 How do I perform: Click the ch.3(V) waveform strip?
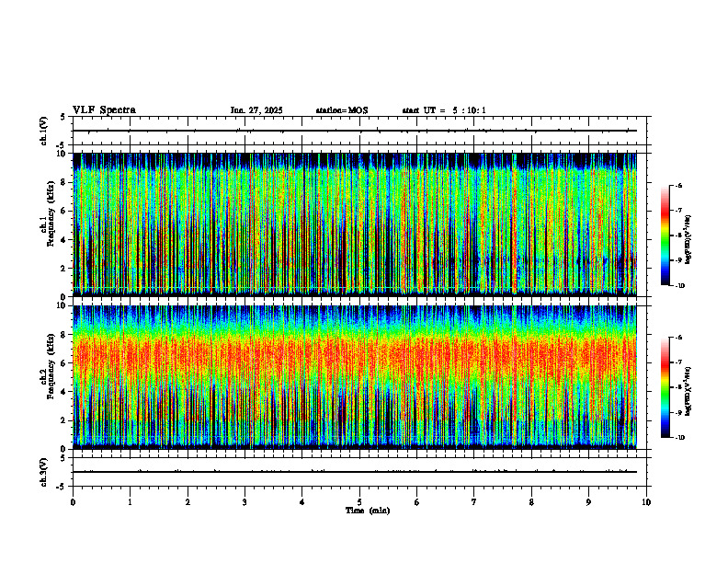(x=359, y=472)
